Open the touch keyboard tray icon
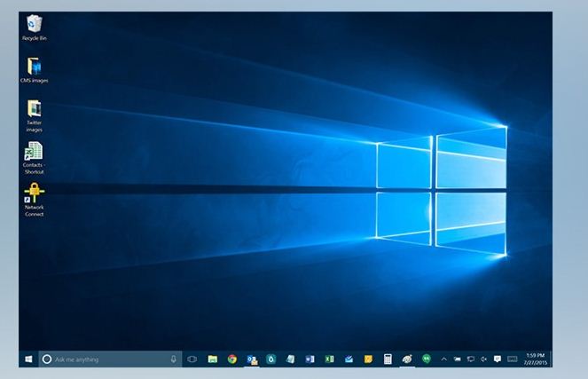 pos(513,359)
